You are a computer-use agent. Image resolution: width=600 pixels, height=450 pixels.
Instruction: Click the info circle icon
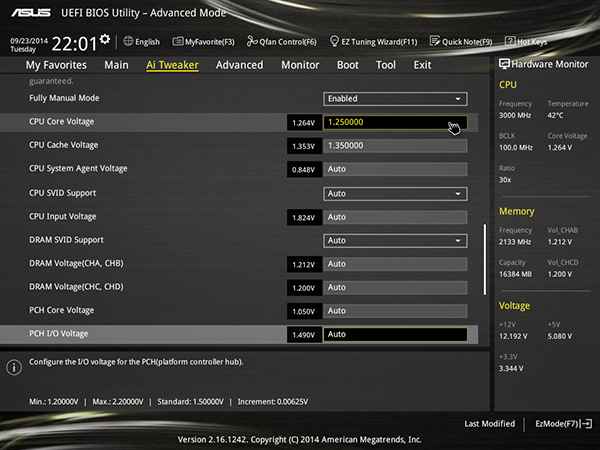pyautogui.click(x=14, y=367)
